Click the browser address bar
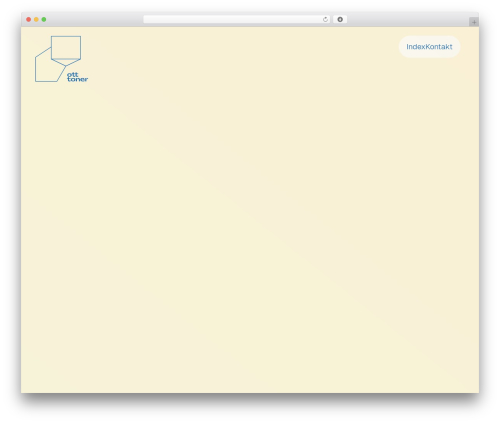This screenshot has width=500, height=423. [x=237, y=20]
